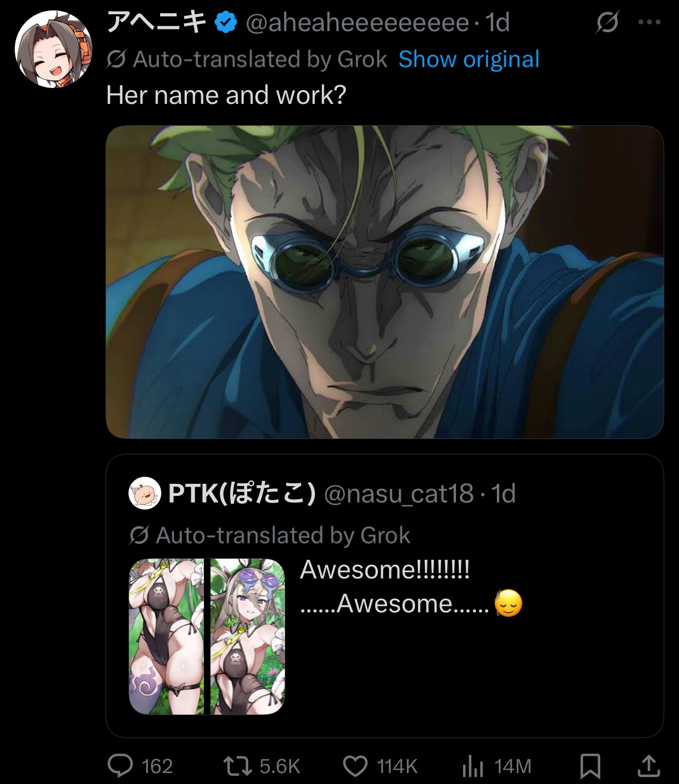The width and height of the screenshot is (679, 784).
Task: Tap the Grok icon beside Auto-translated label
Action: point(116,59)
